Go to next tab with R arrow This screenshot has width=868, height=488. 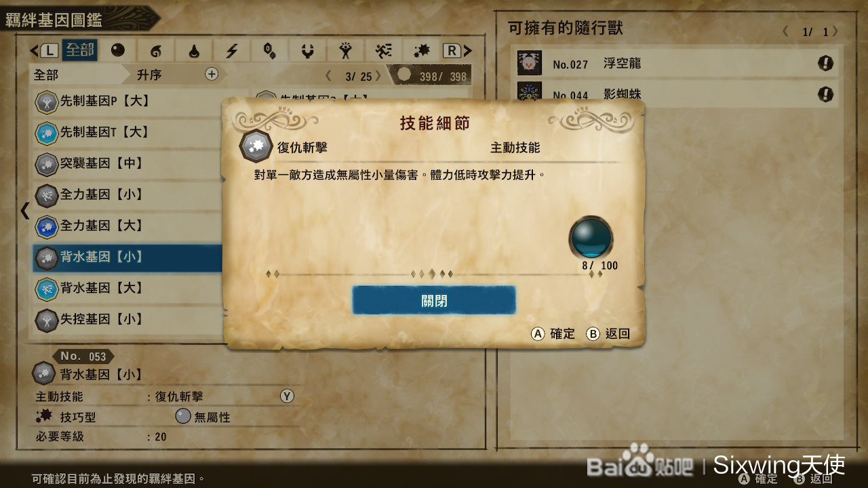458,50
